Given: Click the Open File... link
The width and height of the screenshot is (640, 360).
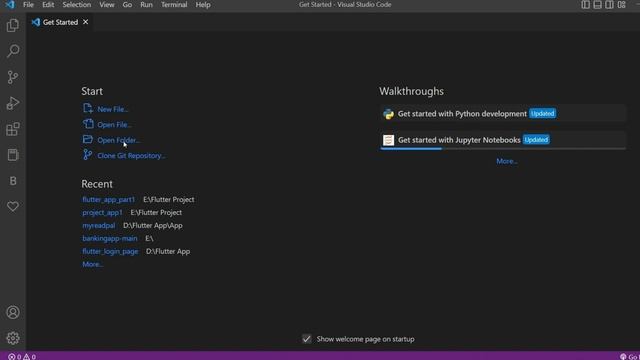Looking at the screenshot, I should pyautogui.click(x=114, y=124).
